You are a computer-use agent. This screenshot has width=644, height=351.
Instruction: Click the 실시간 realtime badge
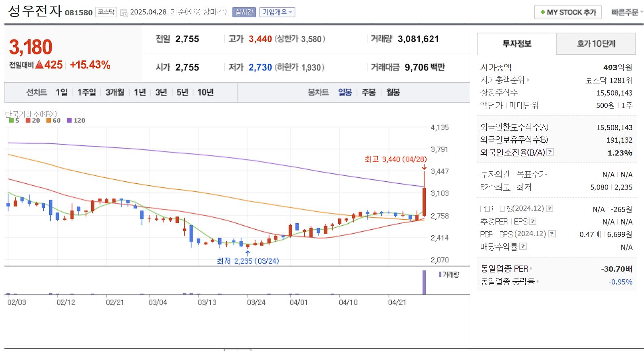tap(244, 12)
